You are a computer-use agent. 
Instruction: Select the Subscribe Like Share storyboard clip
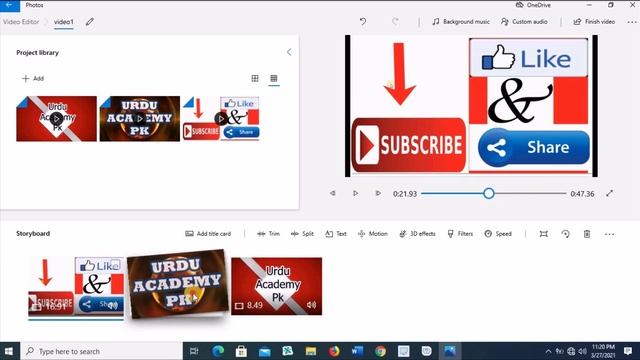(76, 287)
